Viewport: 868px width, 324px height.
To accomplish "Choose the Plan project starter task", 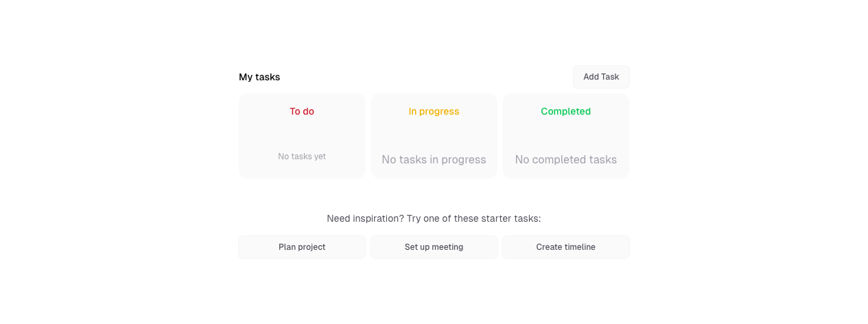I will tap(302, 247).
